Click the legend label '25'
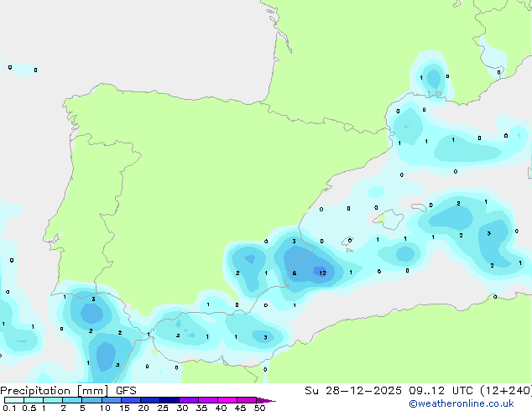Viewport: 532px width, 411px height. point(163,408)
